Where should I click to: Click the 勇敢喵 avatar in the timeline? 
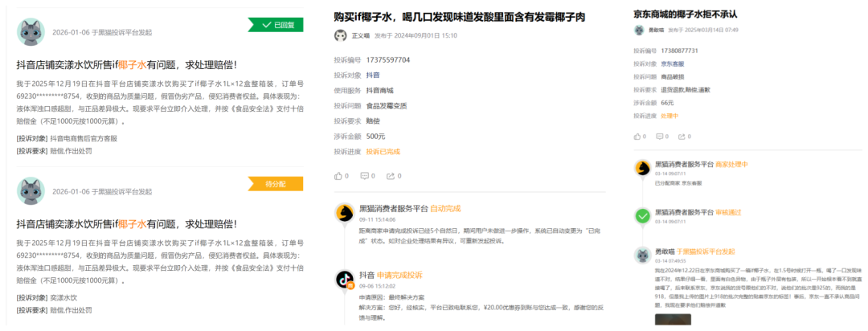click(642, 255)
